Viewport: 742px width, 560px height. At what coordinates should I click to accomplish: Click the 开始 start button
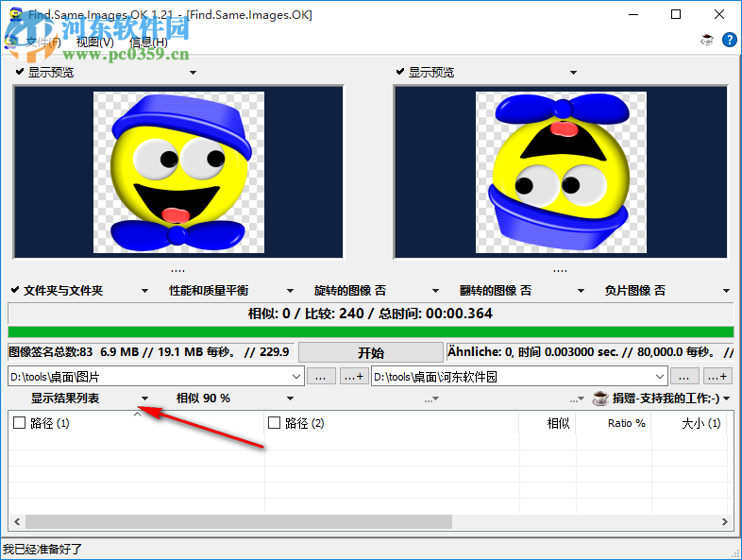click(370, 352)
